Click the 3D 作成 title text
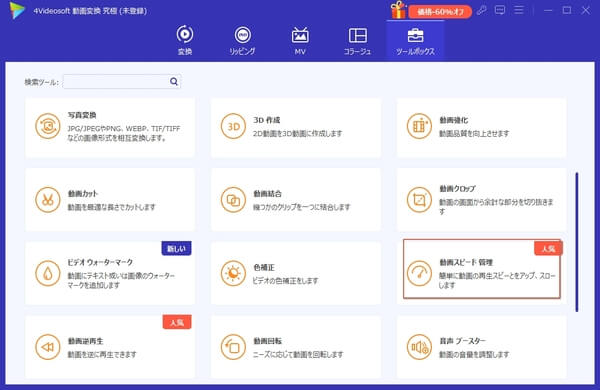 tap(267, 120)
